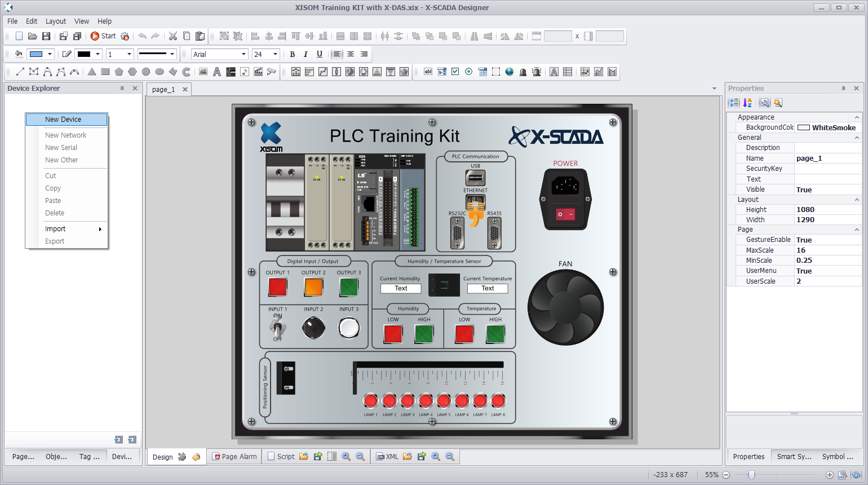
Task: Insert a QR code object
Action: [x=231, y=72]
